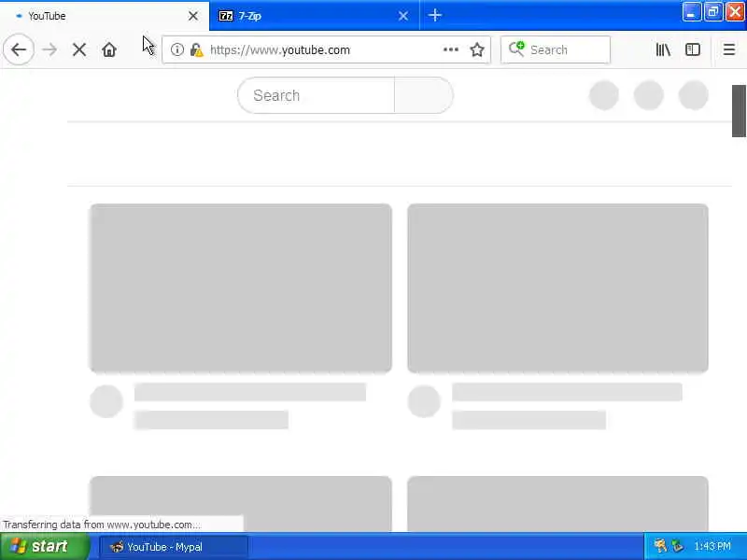This screenshot has height=560, width=747.
Task: Open a new tab with the plus button
Action: (434, 16)
